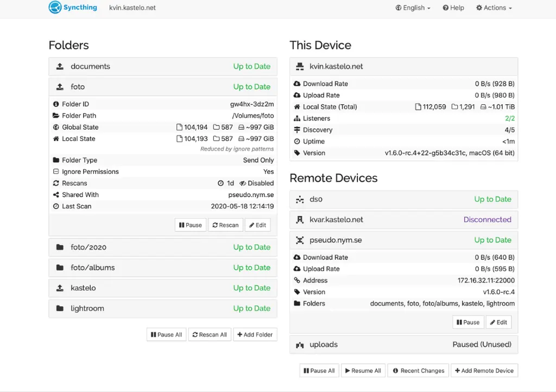Collapse the foto folder header
Image resolution: width=556 pixels, height=392 pixels.
(x=163, y=87)
